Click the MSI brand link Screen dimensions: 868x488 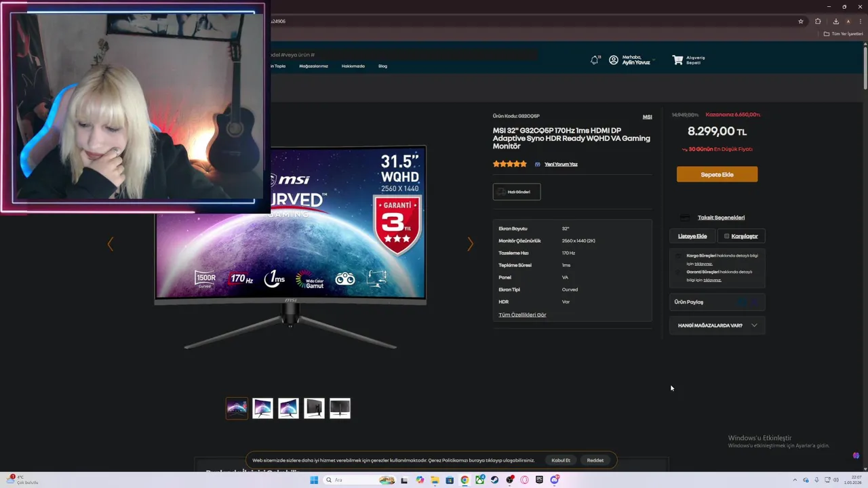point(647,117)
